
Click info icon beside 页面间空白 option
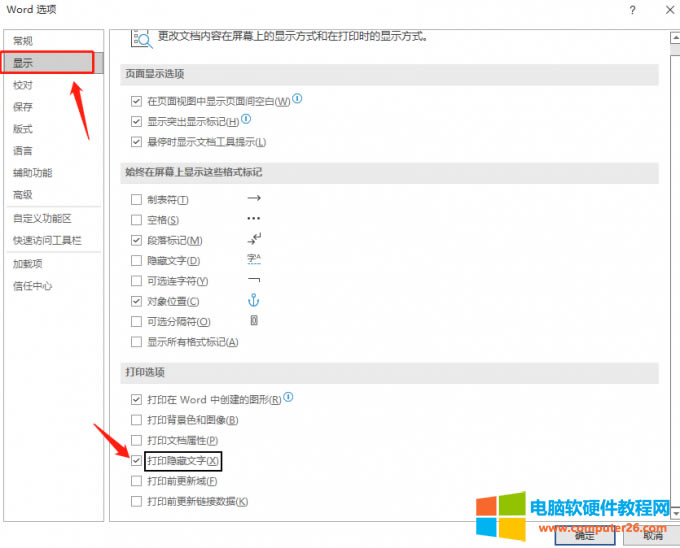[297, 99]
